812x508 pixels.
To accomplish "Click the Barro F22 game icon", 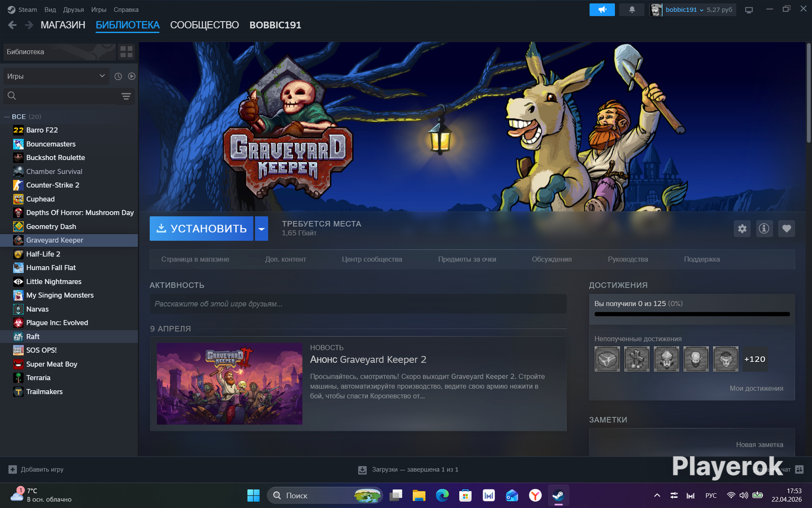I will point(18,130).
